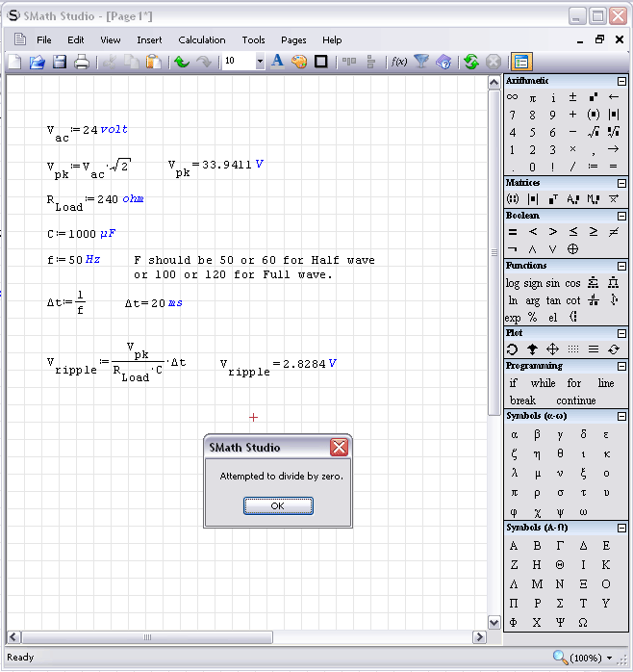The width and height of the screenshot is (633, 672).
Task: Click the Recalculate refresh icon
Action: pyautogui.click(x=470, y=62)
